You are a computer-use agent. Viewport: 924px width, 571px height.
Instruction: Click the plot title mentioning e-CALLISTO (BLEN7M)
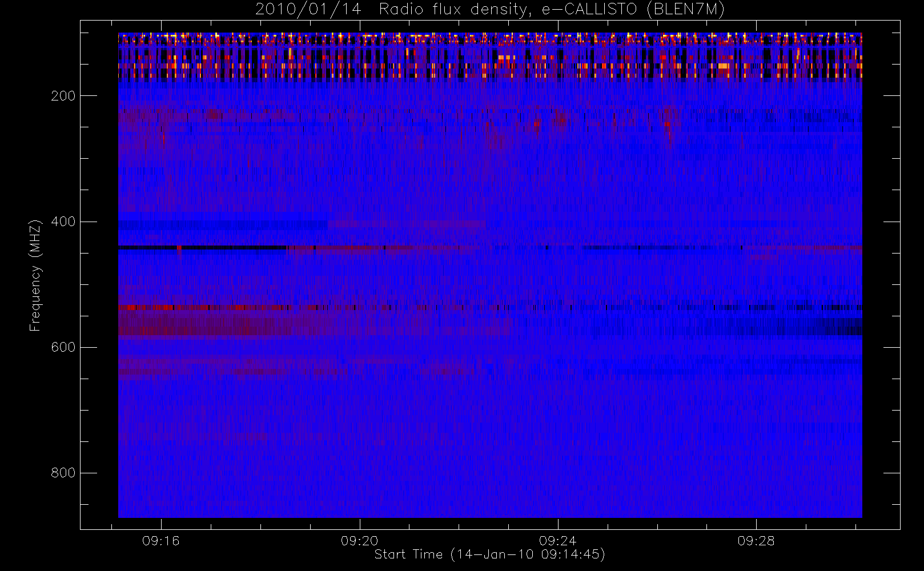(490, 10)
